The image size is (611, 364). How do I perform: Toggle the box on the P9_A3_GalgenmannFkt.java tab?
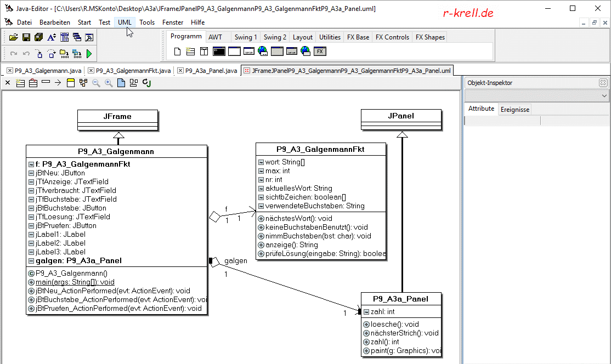91,71
